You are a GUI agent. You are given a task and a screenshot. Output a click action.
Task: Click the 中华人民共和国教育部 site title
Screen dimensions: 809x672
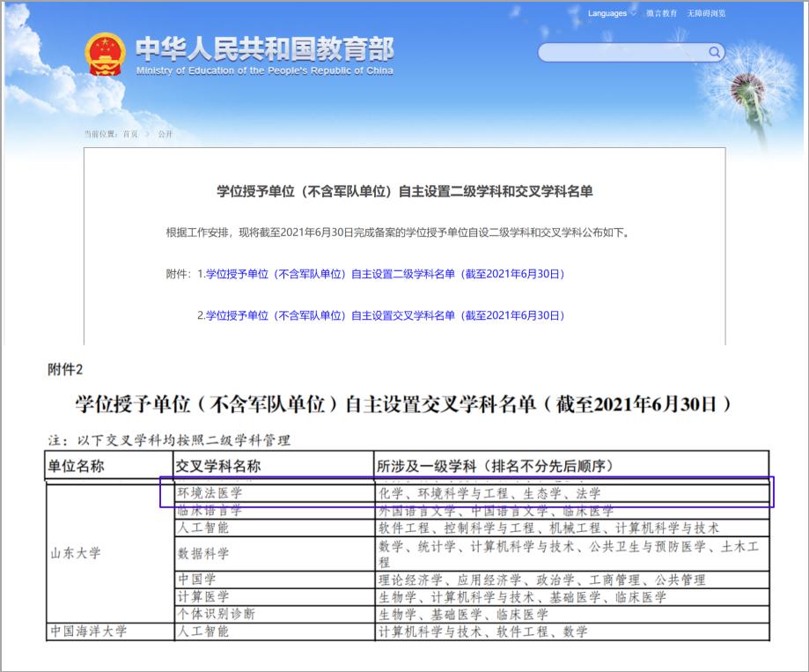pyautogui.click(x=265, y=49)
